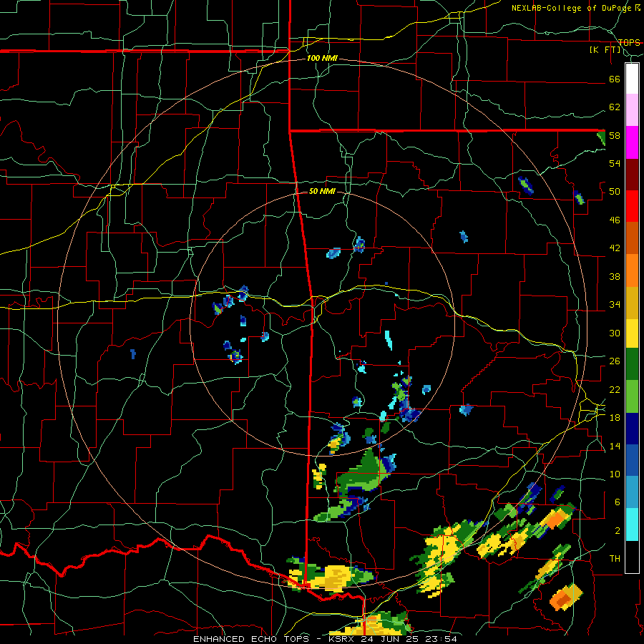
Task: Click the legend value 42
Action: coord(615,248)
